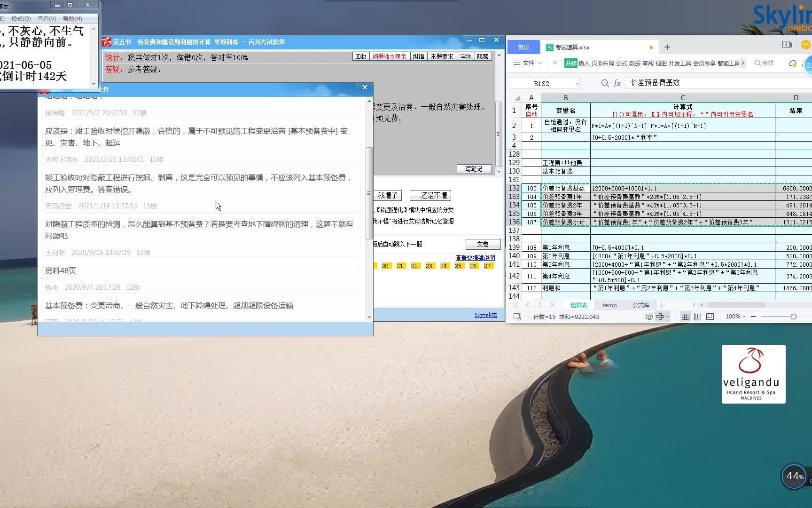Click the double chevron quick-access icon in WPS
This screenshot has width=812, height=508.
(x=554, y=63)
